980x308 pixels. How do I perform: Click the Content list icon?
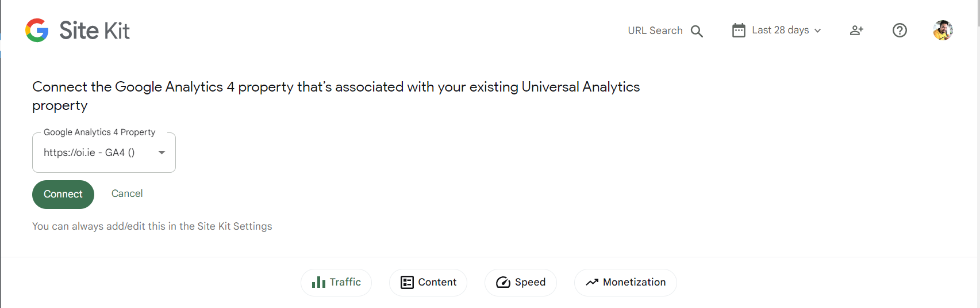(407, 282)
